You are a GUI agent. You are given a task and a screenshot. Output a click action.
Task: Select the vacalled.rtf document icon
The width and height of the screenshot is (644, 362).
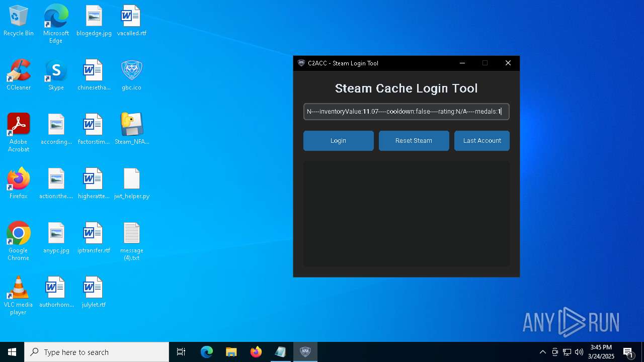point(131,21)
